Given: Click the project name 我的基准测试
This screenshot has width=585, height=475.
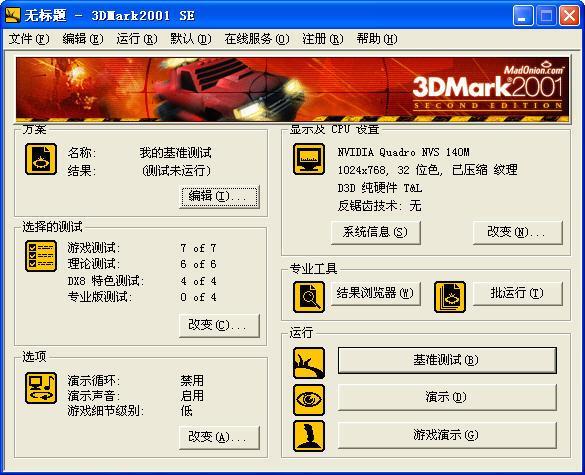Looking at the screenshot, I should pos(175,153).
